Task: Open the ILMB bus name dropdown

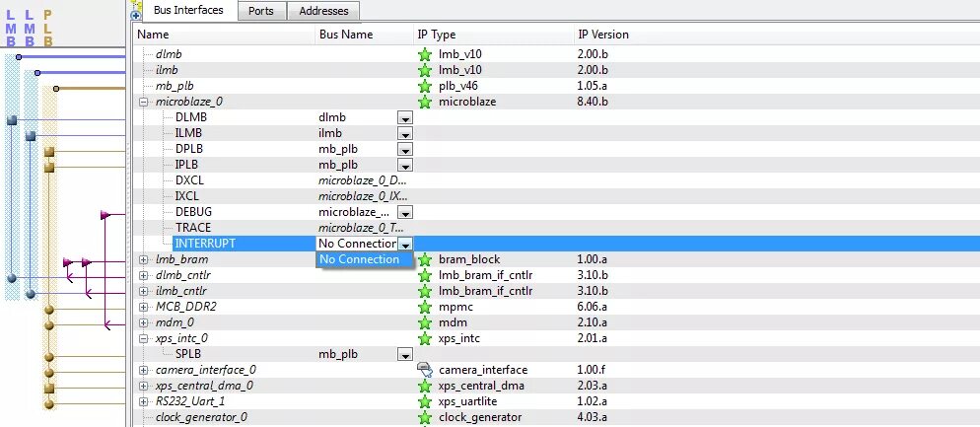Action: (x=405, y=133)
